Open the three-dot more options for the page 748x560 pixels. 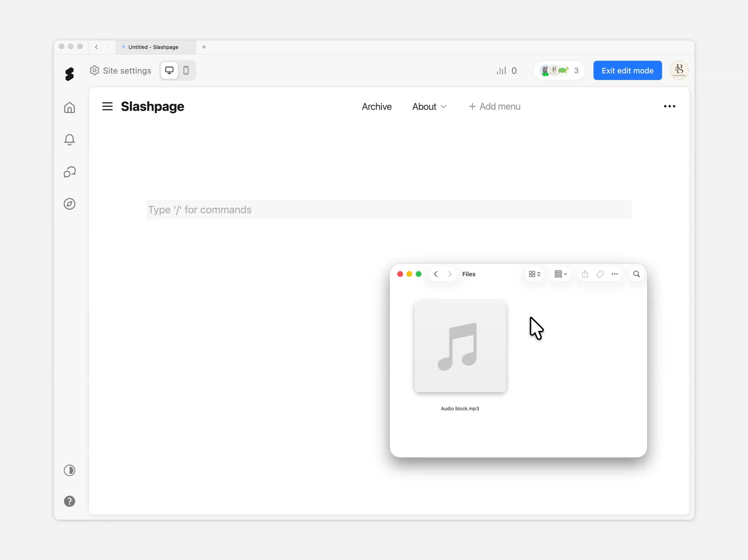point(670,107)
